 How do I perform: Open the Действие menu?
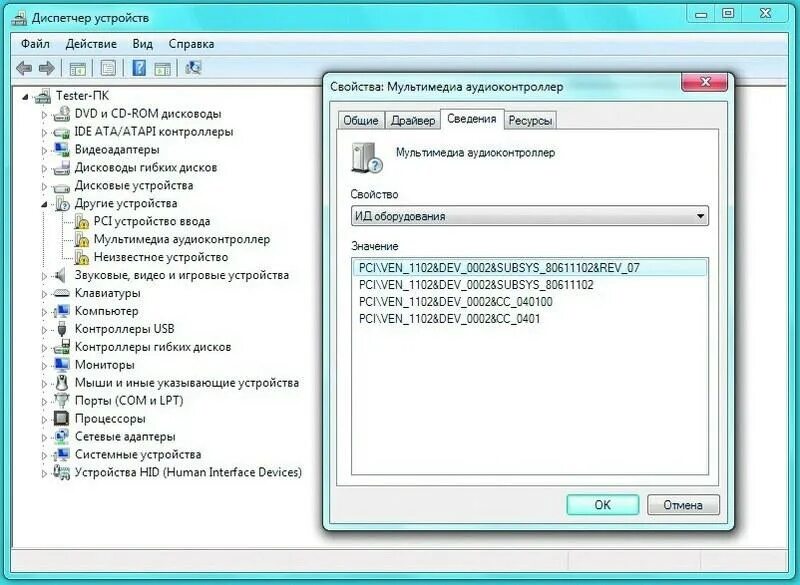coord(91,44)
